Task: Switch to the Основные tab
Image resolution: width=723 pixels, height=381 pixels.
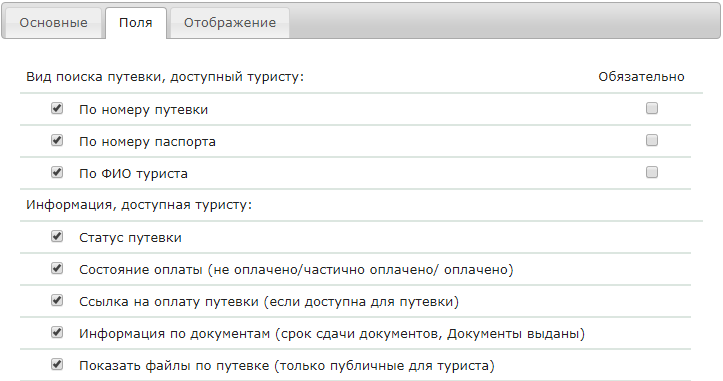Action: click(x=53, y=23)
